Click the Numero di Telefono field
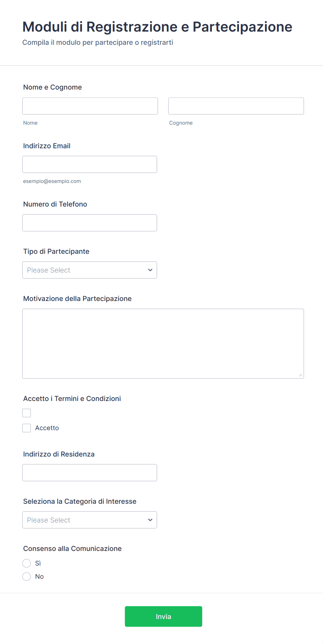The height and width of the screenshot is (644, 323). point(90,223)
